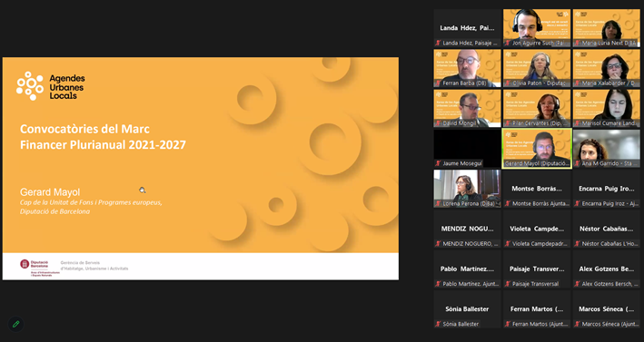Select active speaker Gerard Mayol's video tile
644x342 pixels.
tap(537, 149)
